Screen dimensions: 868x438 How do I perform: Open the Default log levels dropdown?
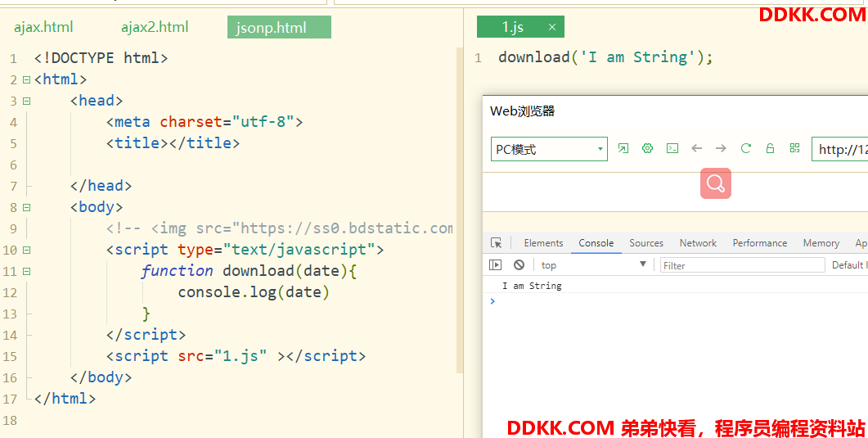click(849, 265)
